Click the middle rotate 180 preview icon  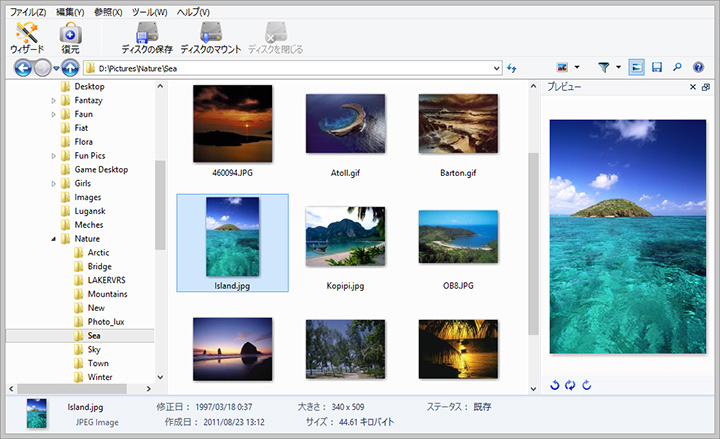(570, 385)
